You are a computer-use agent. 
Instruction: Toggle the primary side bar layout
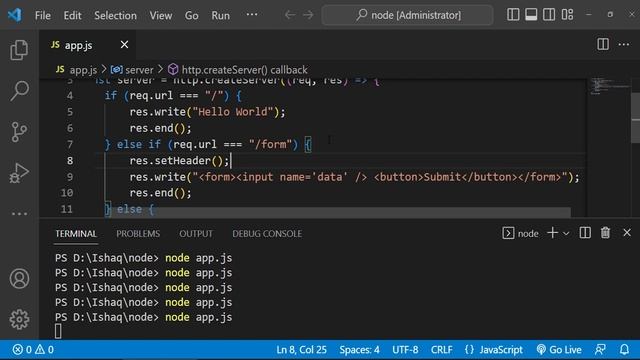coord(513,15)
